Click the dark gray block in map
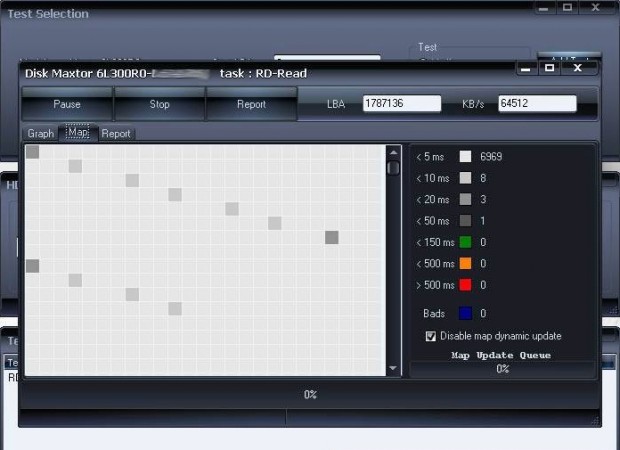The width and height of the screenshot is (620, 450). 332,237
